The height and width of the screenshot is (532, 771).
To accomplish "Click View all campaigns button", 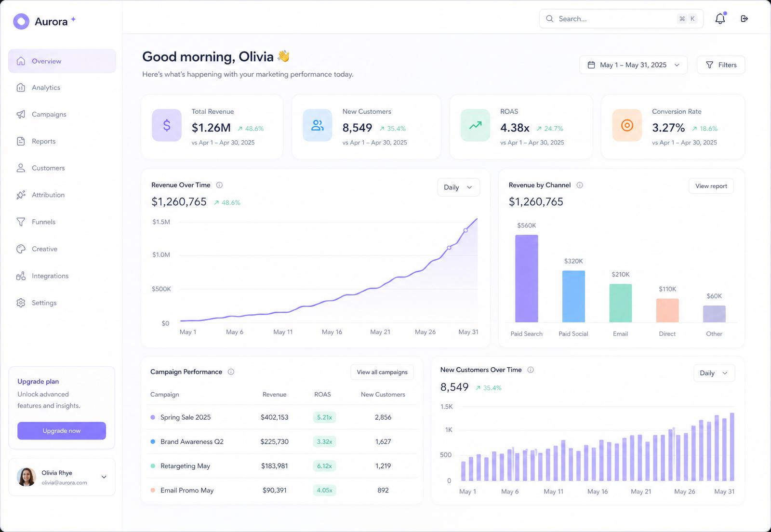I will pos(382,372).
